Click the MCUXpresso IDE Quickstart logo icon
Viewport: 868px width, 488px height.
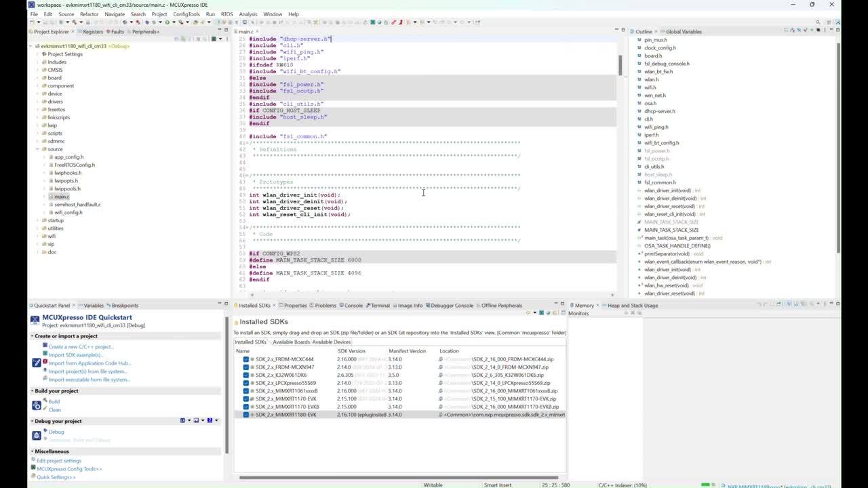[35, 320]
